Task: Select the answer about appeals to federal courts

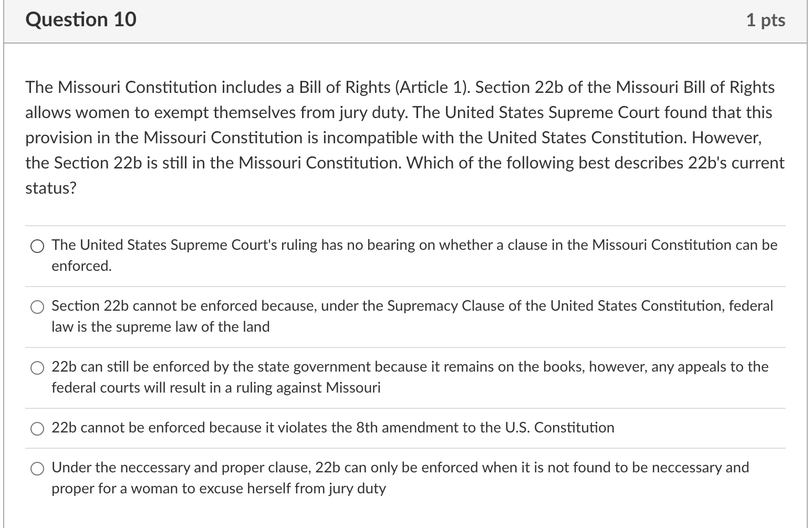Action: 37,367
